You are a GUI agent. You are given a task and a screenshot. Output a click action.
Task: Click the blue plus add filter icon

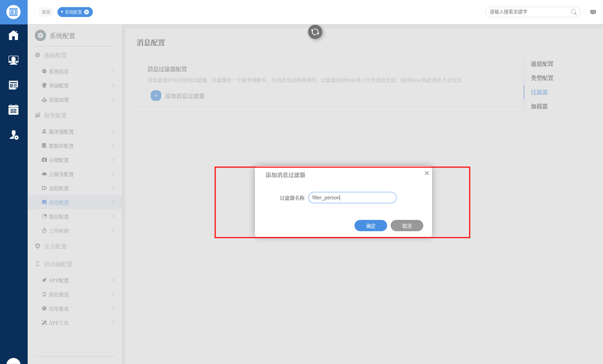click(x=156, y=96)
